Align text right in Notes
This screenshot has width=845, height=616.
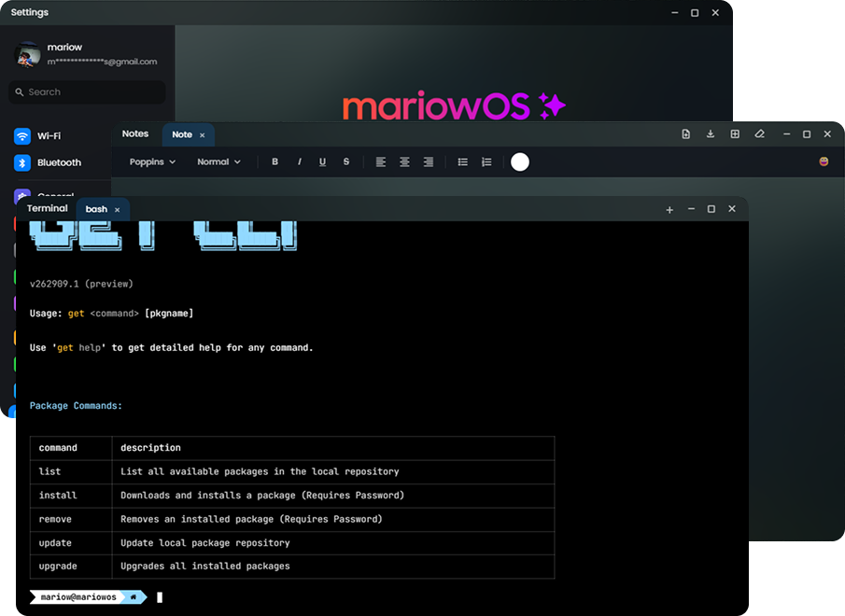point(428,161)
